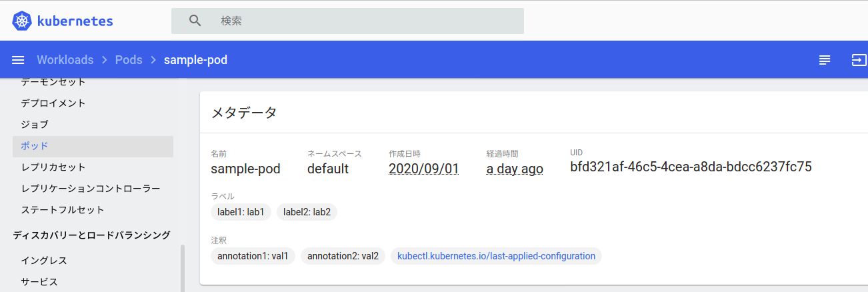Open the hamburger navigation menu
Viewport: 868px width, 292px height.
(19, 60)
